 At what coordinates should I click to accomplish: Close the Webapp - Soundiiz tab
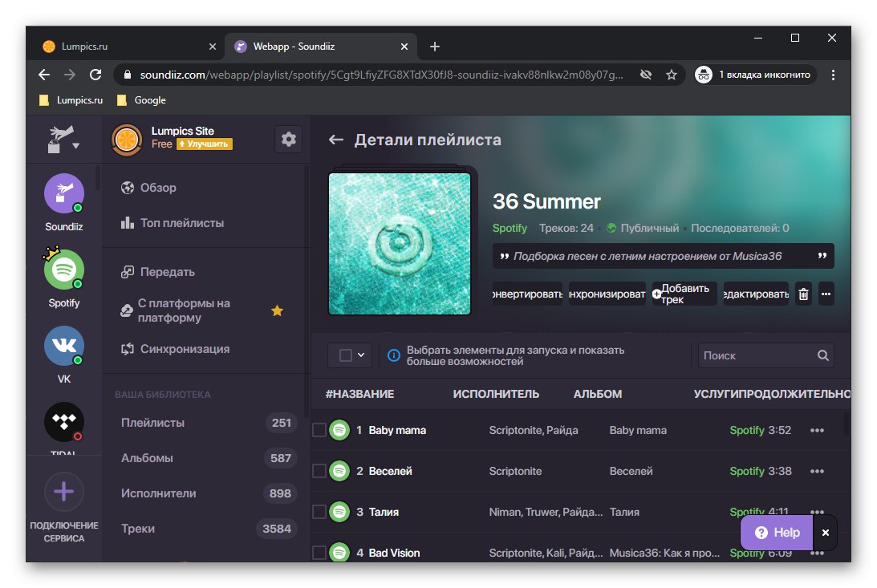tap(404, 47)
